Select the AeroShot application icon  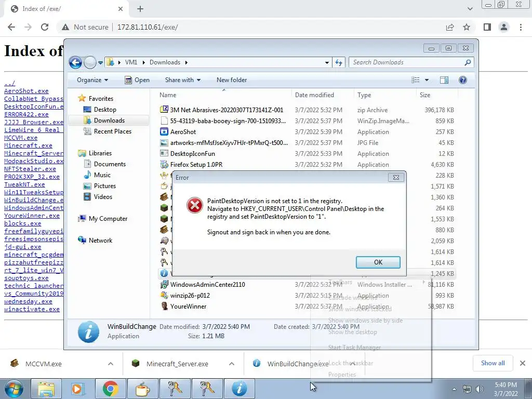tap(164, 131)
